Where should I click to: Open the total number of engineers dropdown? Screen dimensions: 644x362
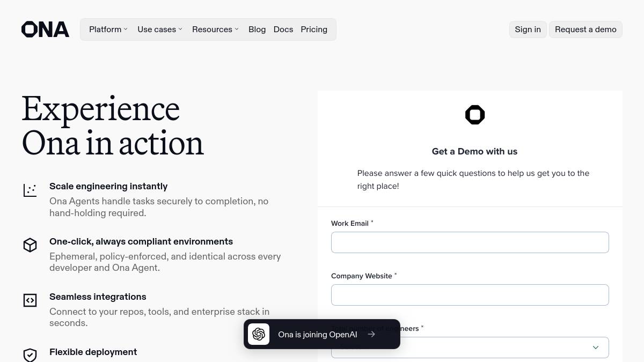coord(470,348)
